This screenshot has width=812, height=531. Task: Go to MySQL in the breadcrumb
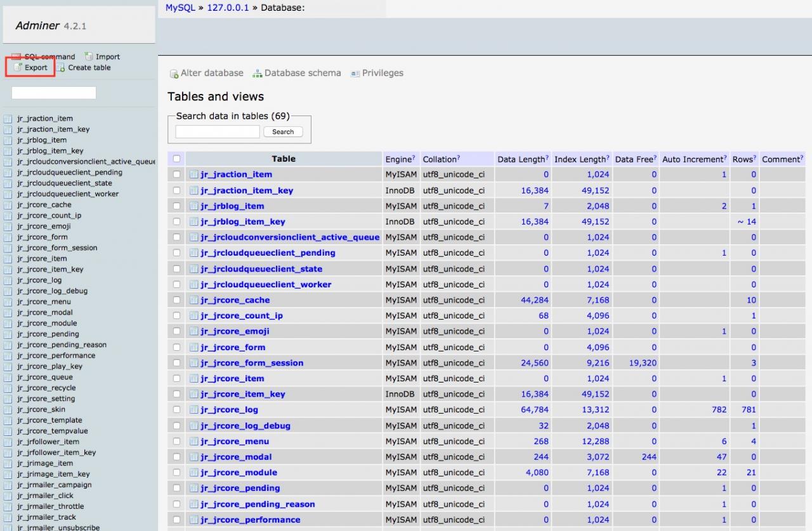point(180,8)
